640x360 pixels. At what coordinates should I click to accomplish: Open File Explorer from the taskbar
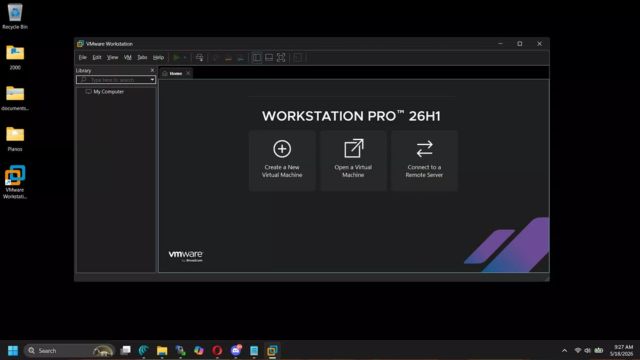pyautogui.click(x=162, y=351)
